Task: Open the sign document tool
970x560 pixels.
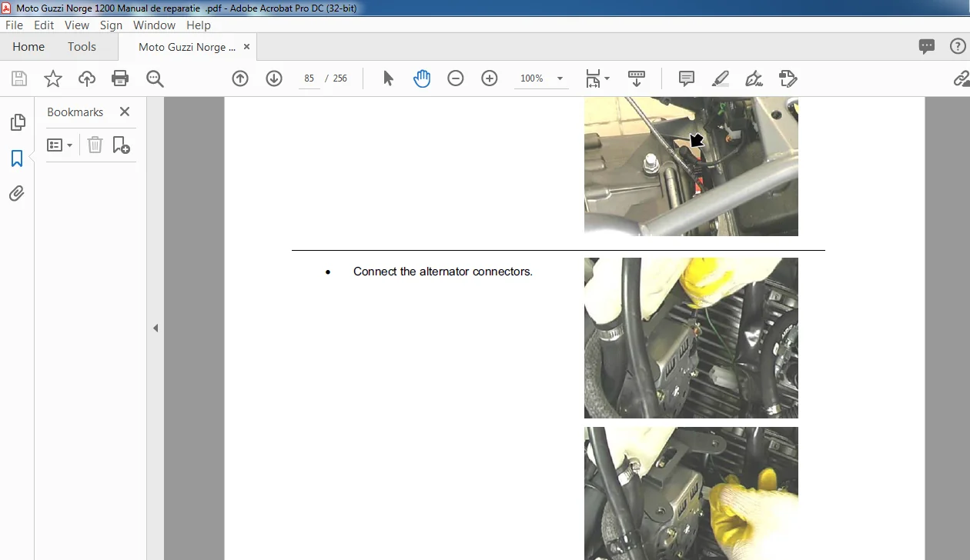Action: click(754, 78)
